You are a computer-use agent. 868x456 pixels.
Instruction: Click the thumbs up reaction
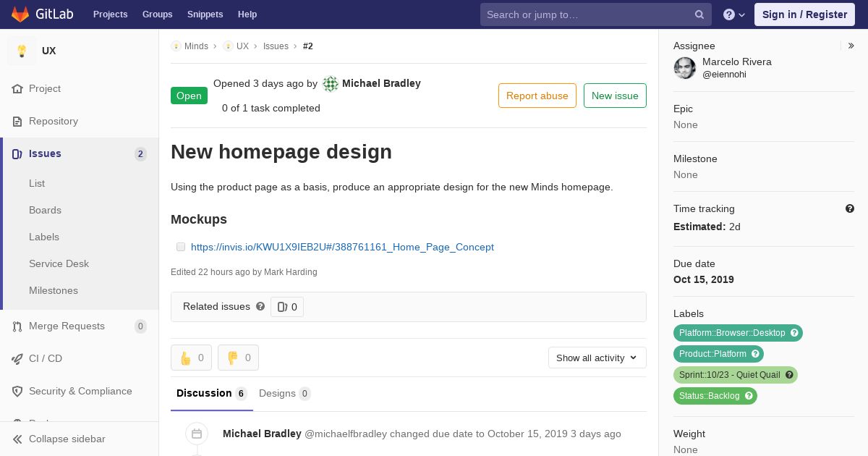click(191, 358)
